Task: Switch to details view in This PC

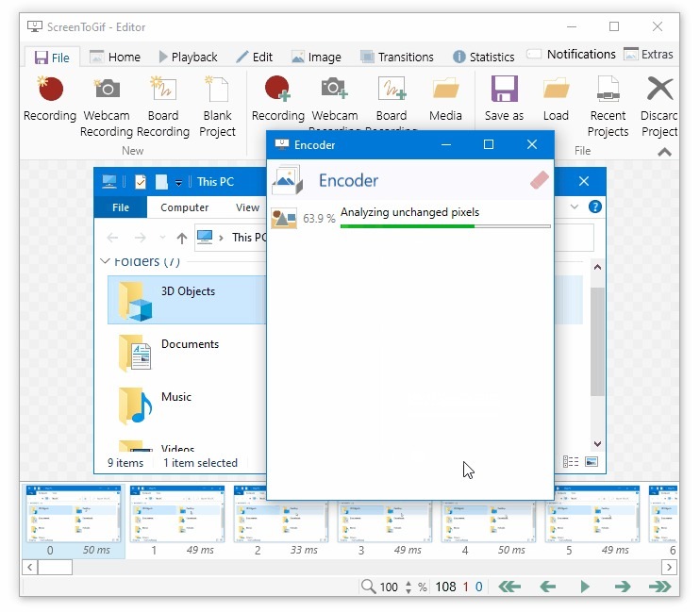Action: tap(571, 461)
